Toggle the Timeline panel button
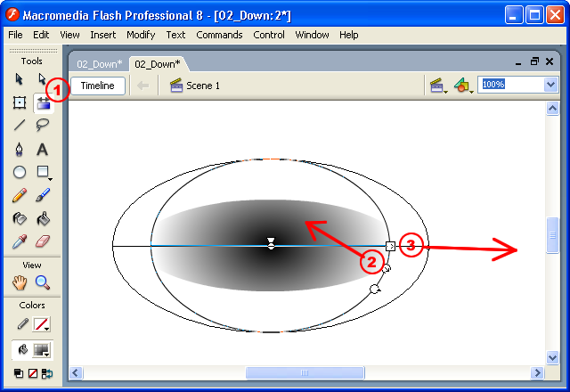The image size is (570, 392). 98,86
